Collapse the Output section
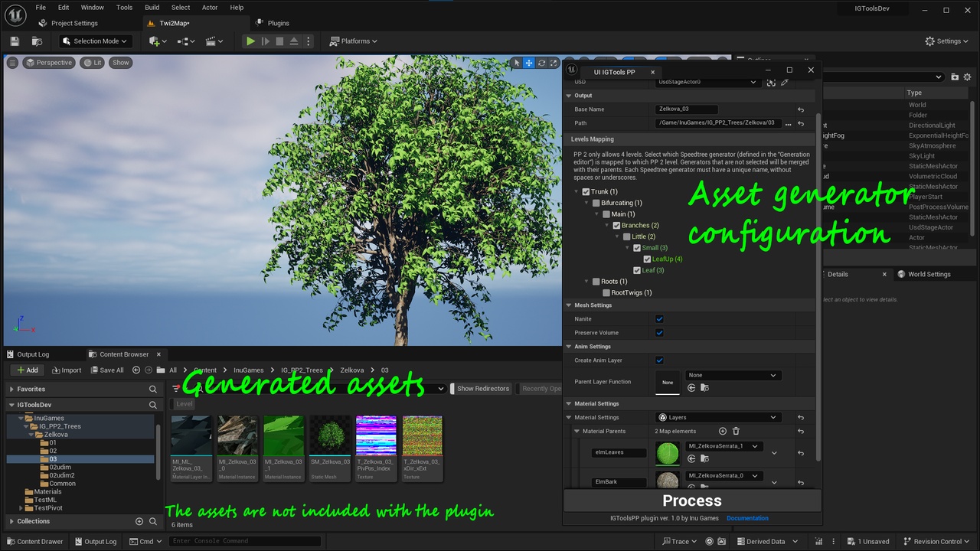Image resolution: width=980 pixels, height=551 pixels. [569, 96]
